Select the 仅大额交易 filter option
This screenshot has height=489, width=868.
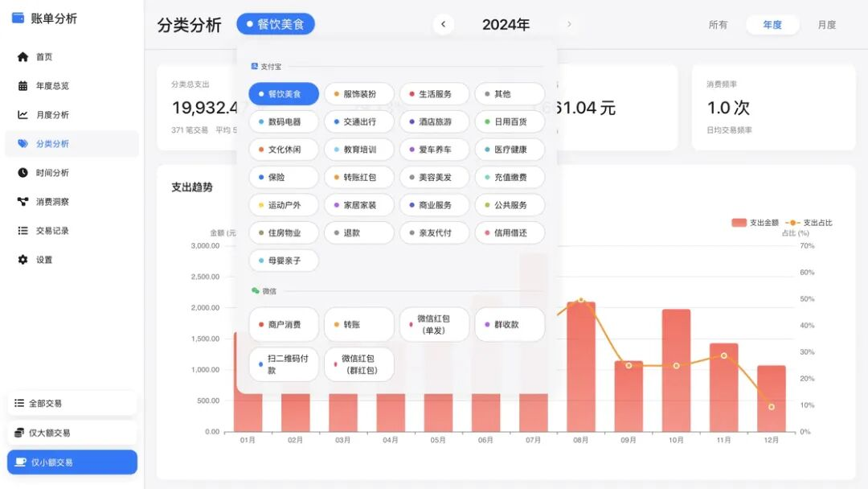[x=72, y=434]
